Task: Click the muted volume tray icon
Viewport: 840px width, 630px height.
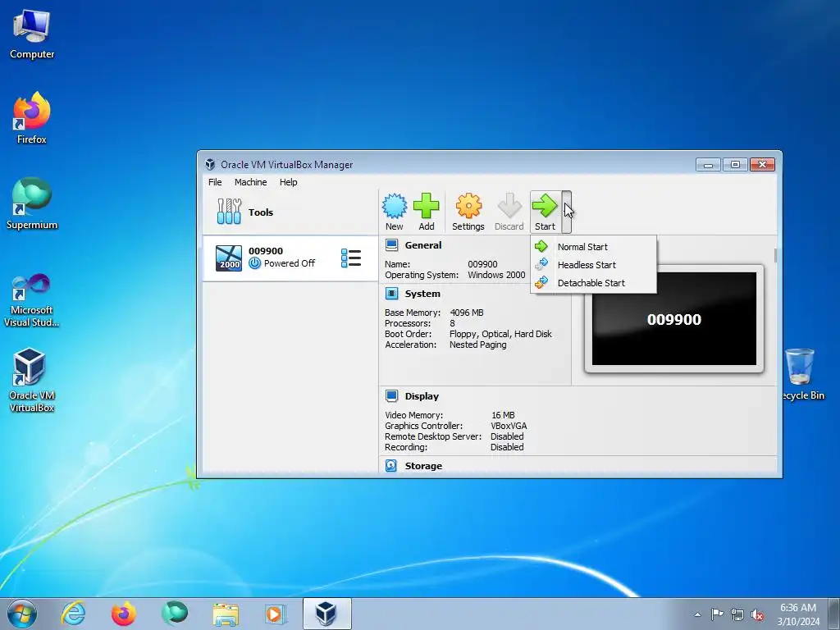Action: pos(757,614)
